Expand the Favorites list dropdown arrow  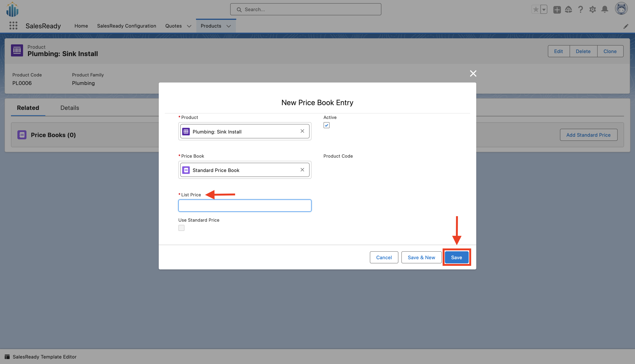coord(544,9)
